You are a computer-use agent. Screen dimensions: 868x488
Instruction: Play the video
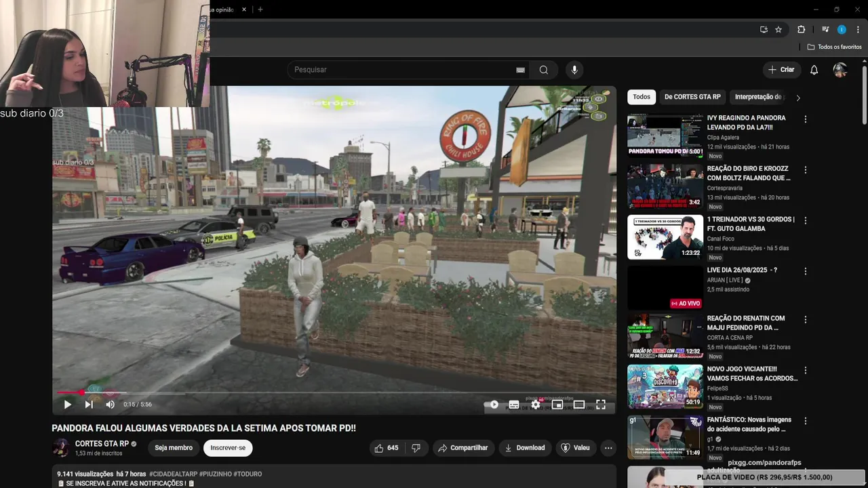click(67, 405)
